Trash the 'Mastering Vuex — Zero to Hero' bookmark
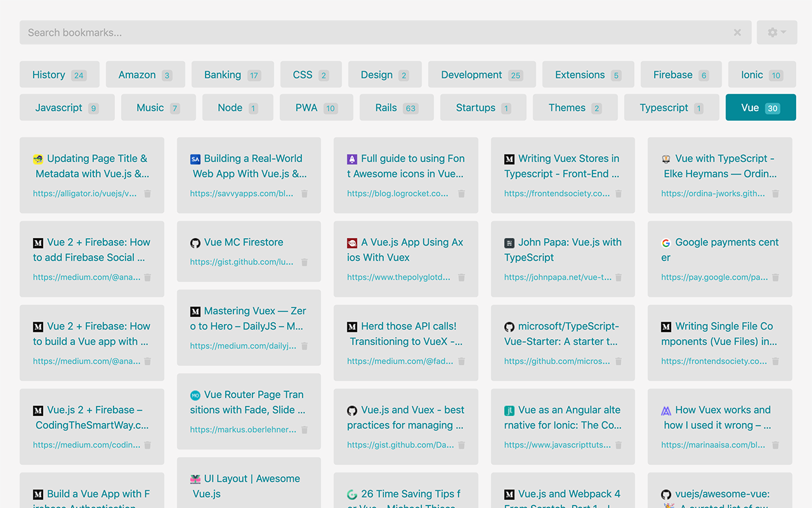Image resolution: width=812 pixels, height=508 pixels. (304, 346)
